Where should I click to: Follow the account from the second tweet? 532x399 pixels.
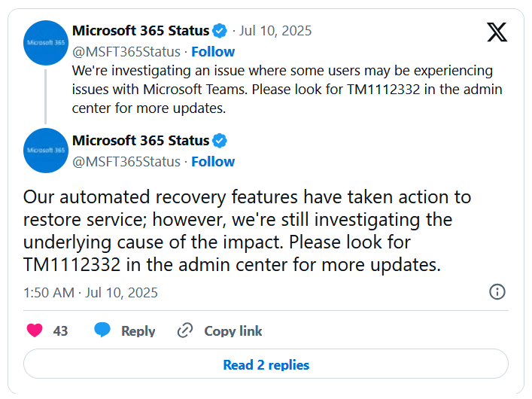(x=213, y=162)
